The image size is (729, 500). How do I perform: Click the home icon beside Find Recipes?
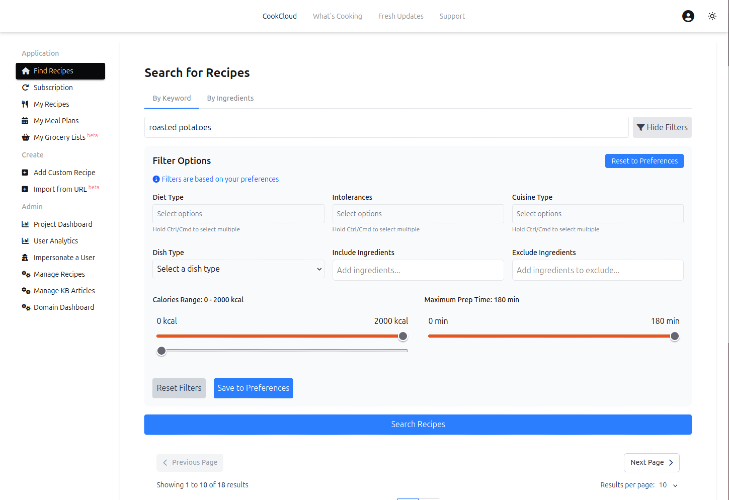click(26, 71)
